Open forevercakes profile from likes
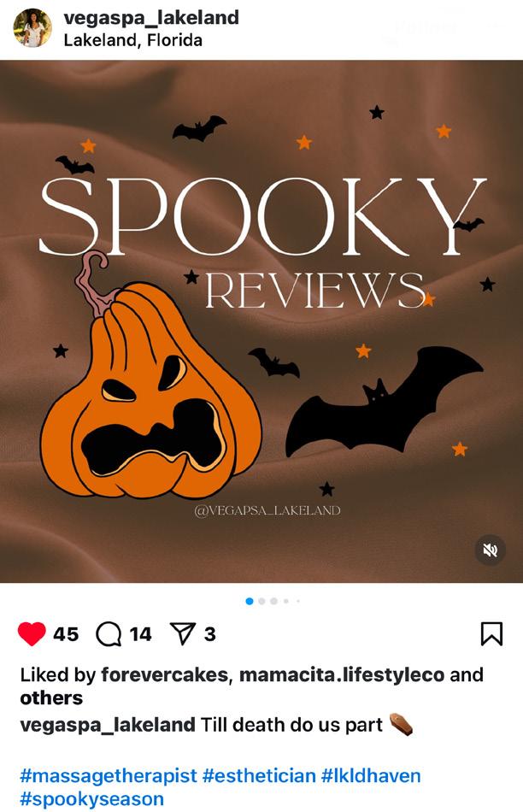523x812 pixels. tap(164, 674)
